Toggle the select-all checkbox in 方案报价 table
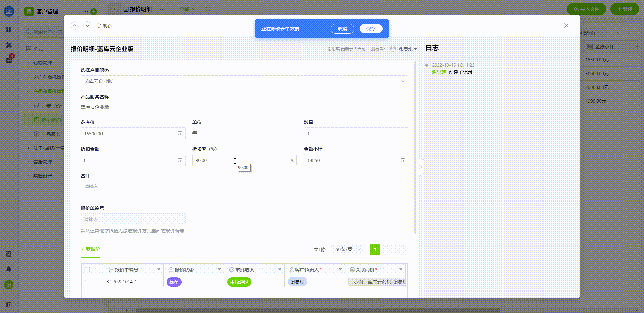 coord(87,270)
